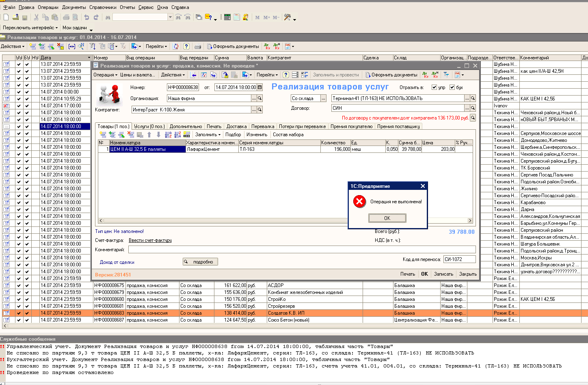Viewport: 588px width, 385px height.
Task: Click the barcode icon in goods table toolbar
Action: click(x=187, y=135)
